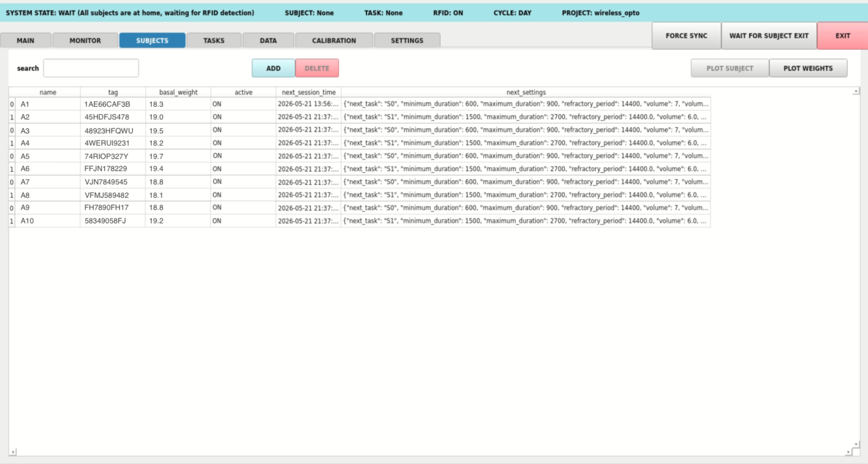The height and width of the screenshot is (464, 868).
Task: Select subject name cell A3
Action: point(48,130)
